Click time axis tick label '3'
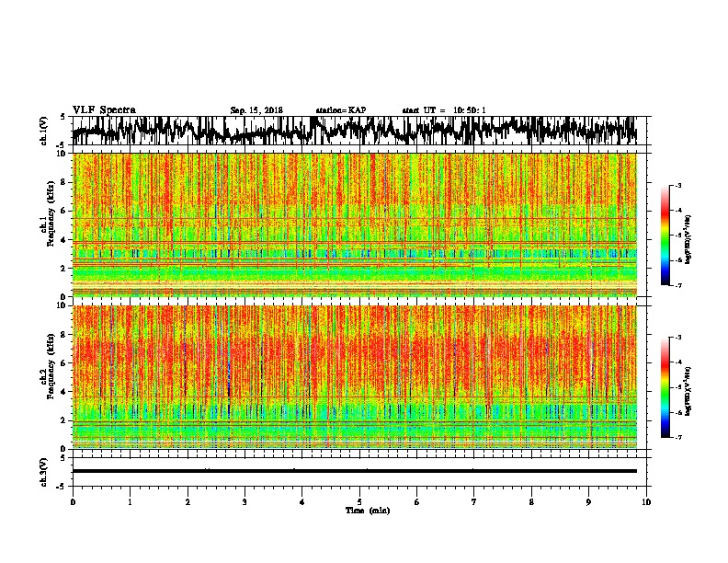728x563 pixels. (x=245, y=502)
